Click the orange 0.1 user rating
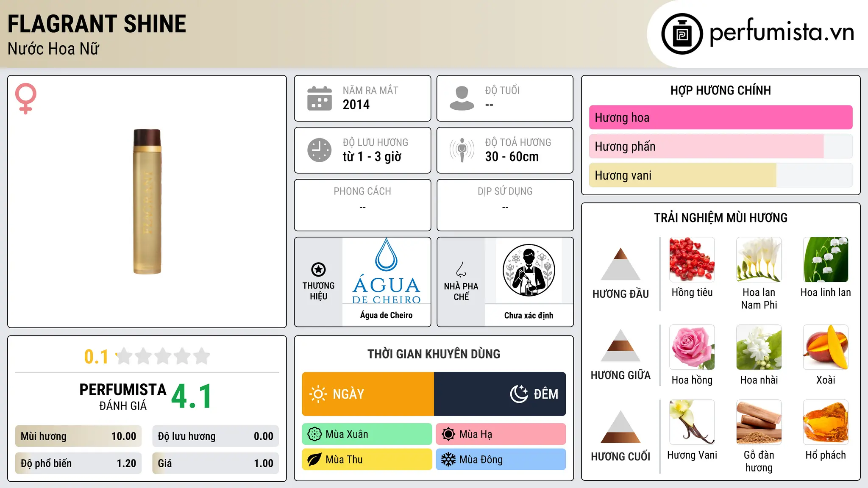 tap(96, 357)
